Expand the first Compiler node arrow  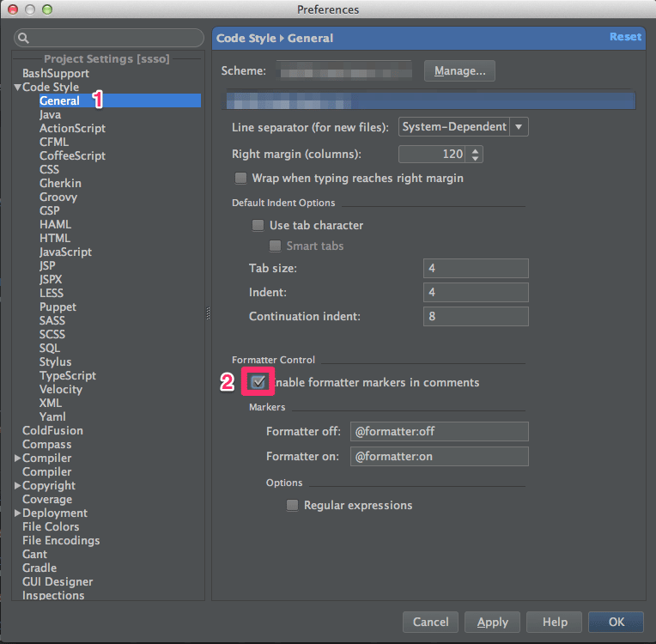click(17, 459)
